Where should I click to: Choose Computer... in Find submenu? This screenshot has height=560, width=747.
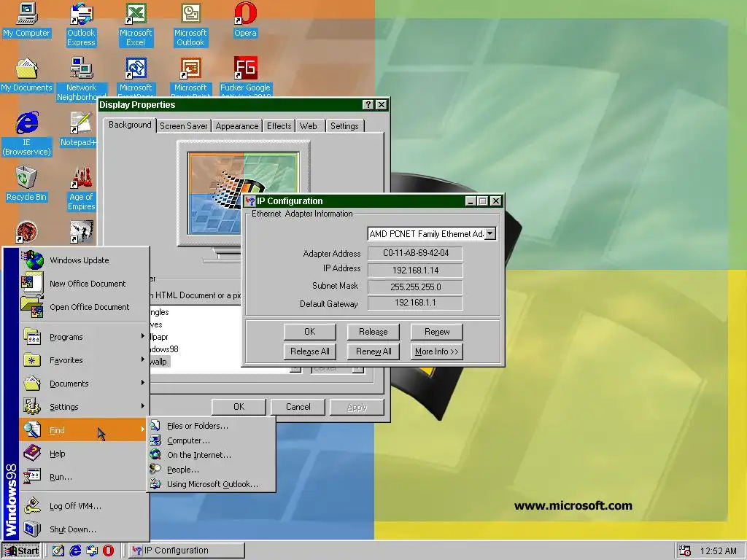click(x=212, y=440)
